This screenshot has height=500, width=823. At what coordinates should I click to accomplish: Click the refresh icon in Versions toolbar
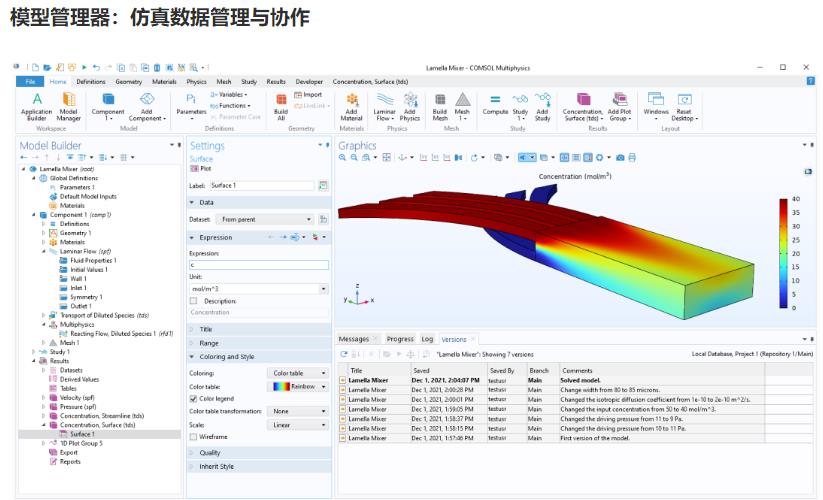point(344,355)
